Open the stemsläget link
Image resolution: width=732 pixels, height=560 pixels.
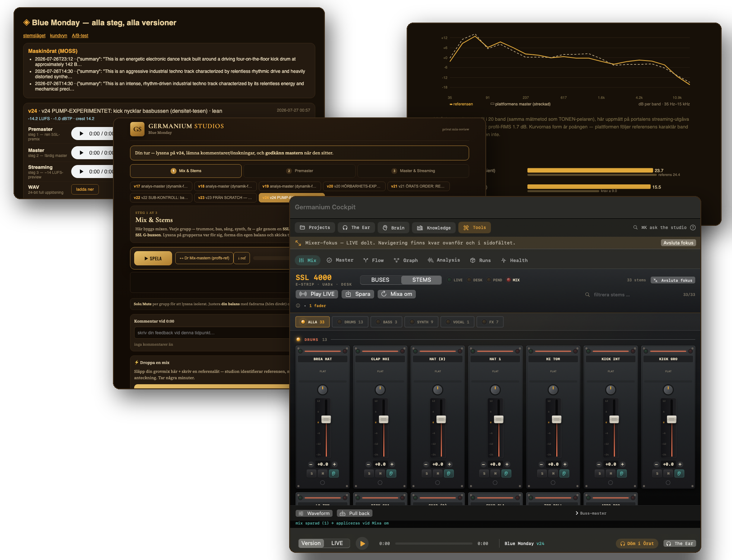[x=34, y=36]
